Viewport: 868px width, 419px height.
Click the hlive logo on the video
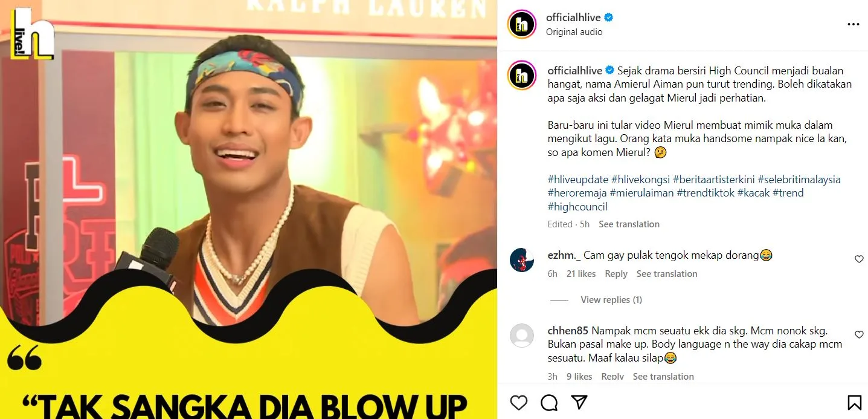33,33
